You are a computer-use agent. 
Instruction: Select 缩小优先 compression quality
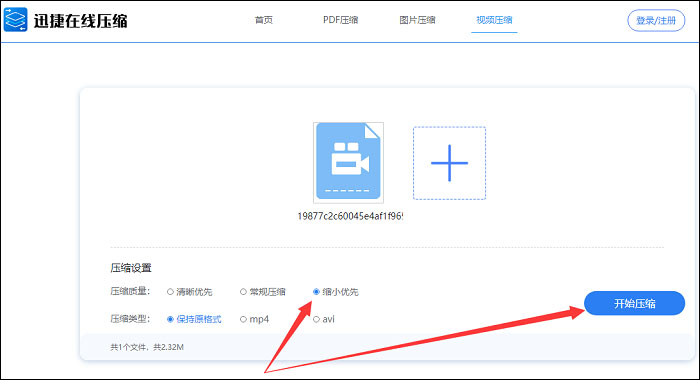click(336, 292)
